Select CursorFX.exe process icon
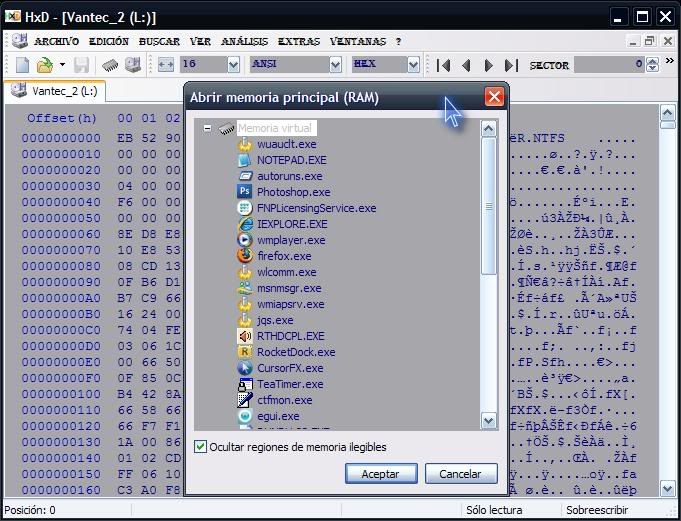The width and height of the screenshot is (681, 521). [x=245, y=368]
